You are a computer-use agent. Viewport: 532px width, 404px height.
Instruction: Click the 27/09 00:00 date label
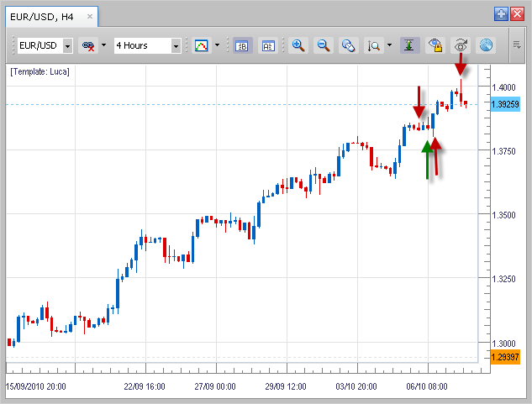click(215, 386)
